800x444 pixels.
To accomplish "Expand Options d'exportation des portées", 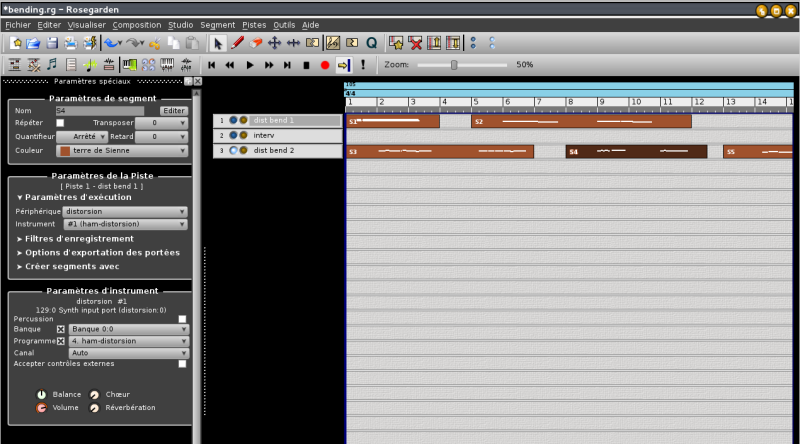I will 98,253.
